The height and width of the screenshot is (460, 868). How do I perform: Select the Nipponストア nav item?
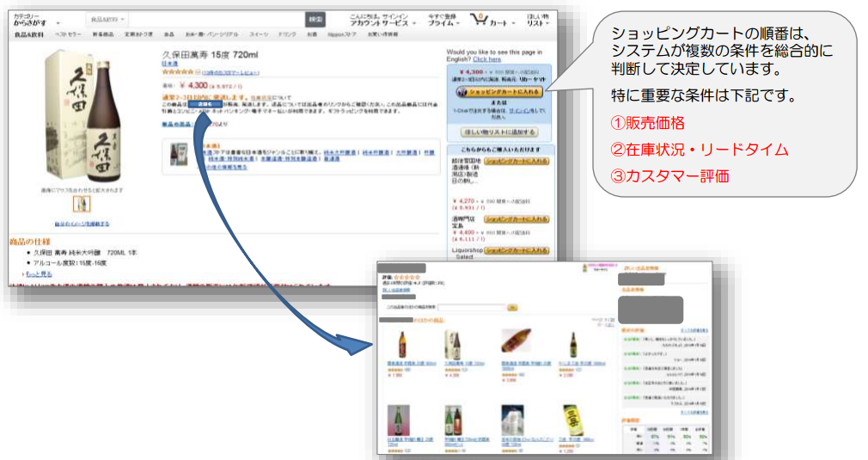[341, 34]
